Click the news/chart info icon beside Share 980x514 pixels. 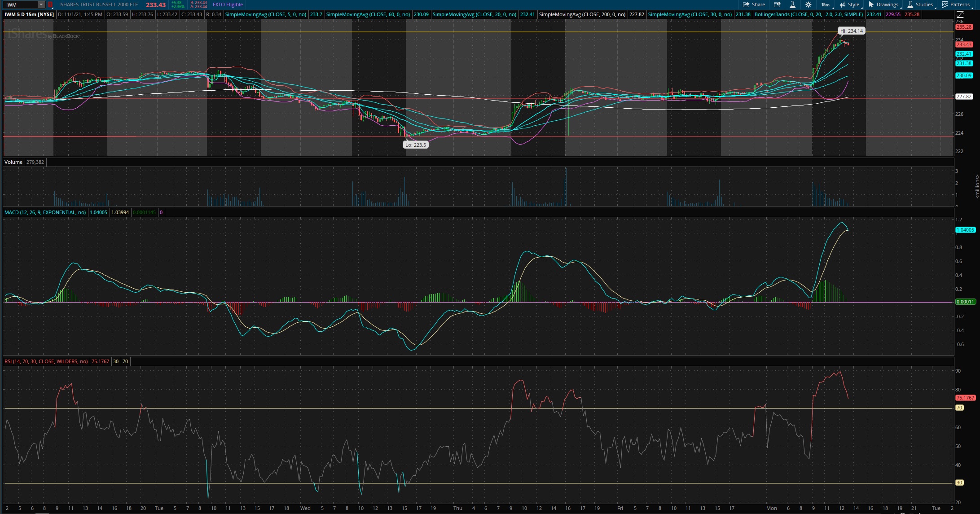pyautogui.click(x=777, y=4)
